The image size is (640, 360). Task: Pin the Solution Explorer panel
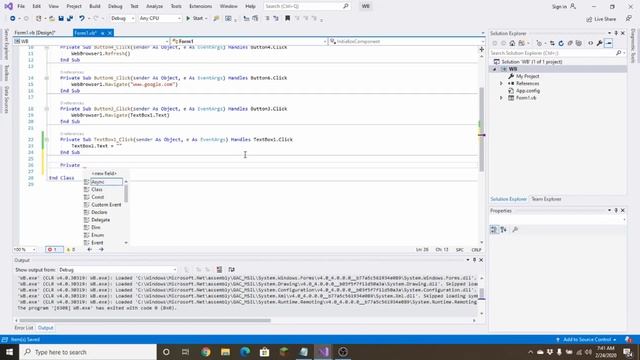(616, 33)
